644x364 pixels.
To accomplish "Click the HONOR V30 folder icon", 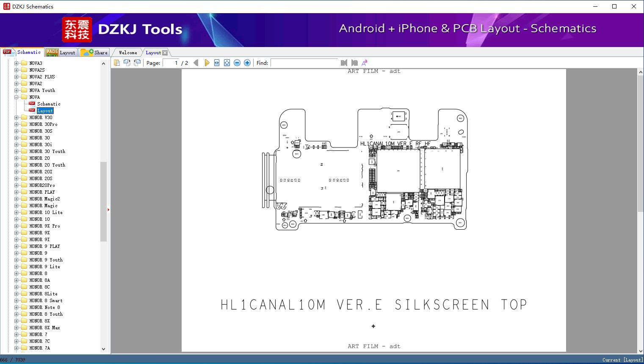I will [24, 117].
